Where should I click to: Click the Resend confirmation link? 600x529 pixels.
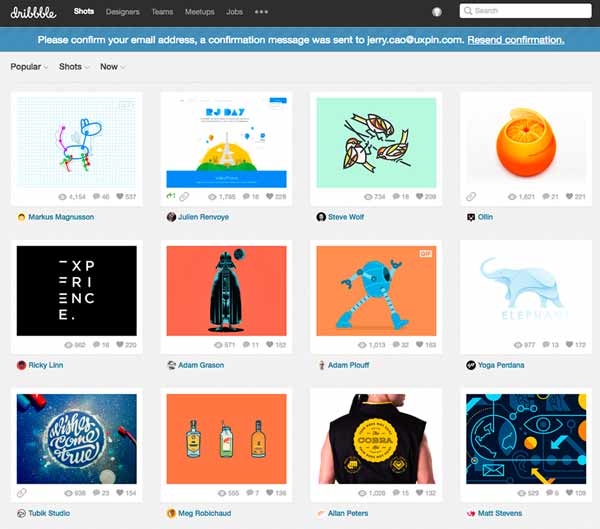515,40
